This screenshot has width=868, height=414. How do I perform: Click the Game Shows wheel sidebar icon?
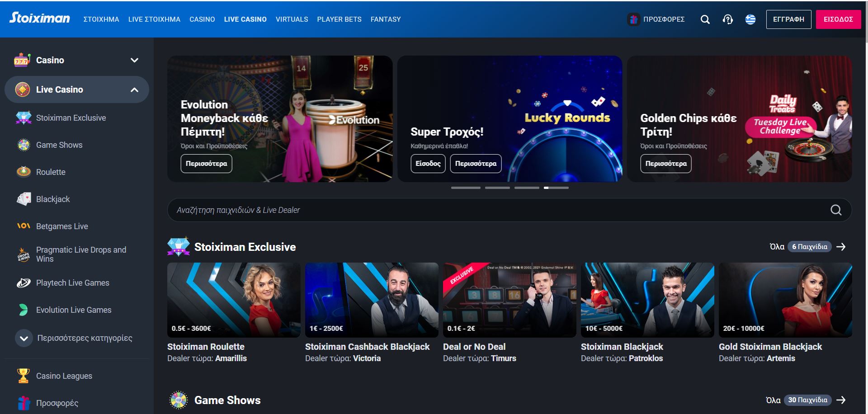coord(24,145)
